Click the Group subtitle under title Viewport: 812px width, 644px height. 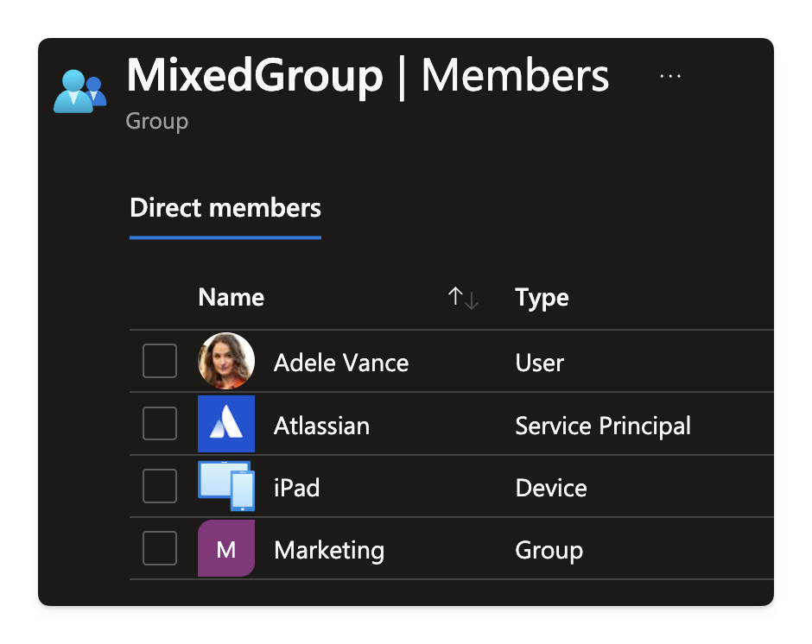pos(157,121)
